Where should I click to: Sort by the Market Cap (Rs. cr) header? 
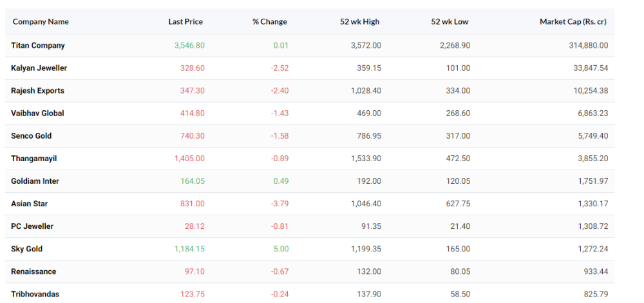(573, 22)
